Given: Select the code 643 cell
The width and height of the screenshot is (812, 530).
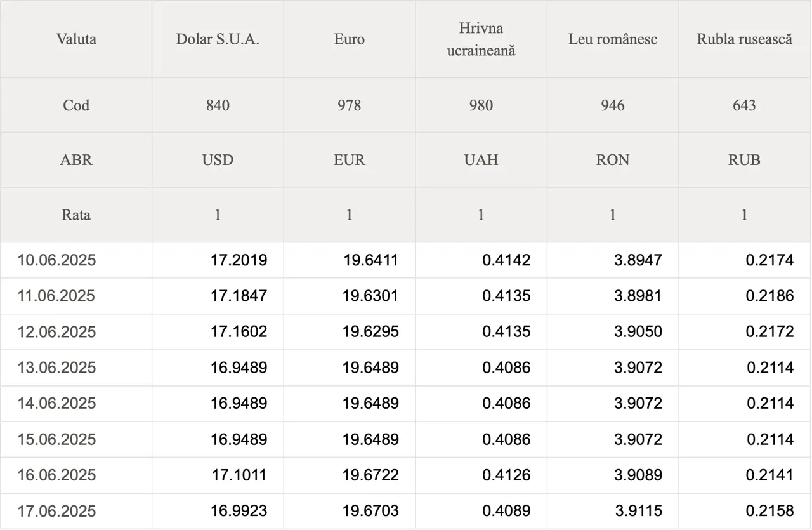Looking at the screenshot, I should (x=745, y=105).
